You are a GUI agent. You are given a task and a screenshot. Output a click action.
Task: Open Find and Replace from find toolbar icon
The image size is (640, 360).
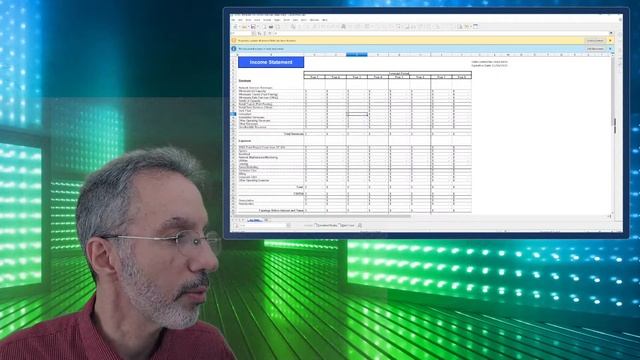pos(360,225)
